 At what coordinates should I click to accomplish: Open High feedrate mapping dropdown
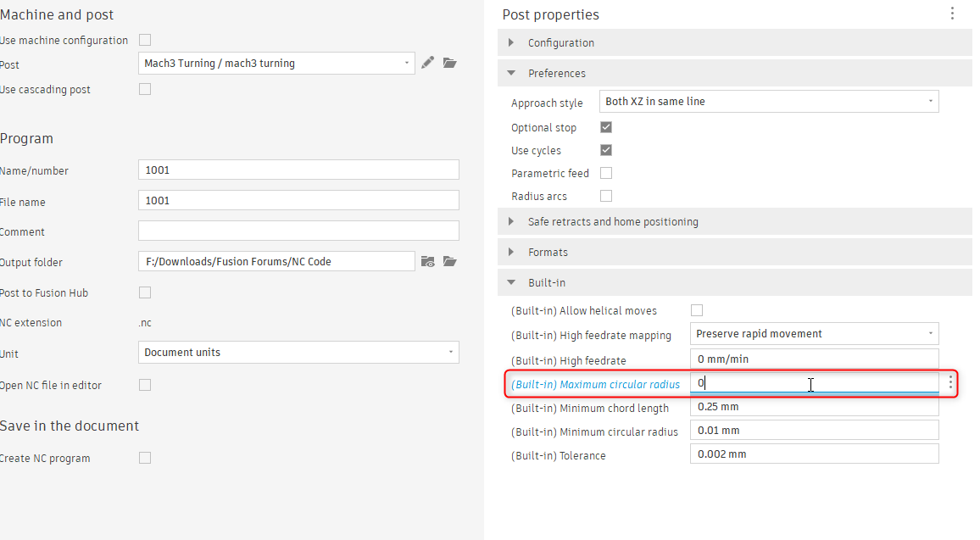815,334
